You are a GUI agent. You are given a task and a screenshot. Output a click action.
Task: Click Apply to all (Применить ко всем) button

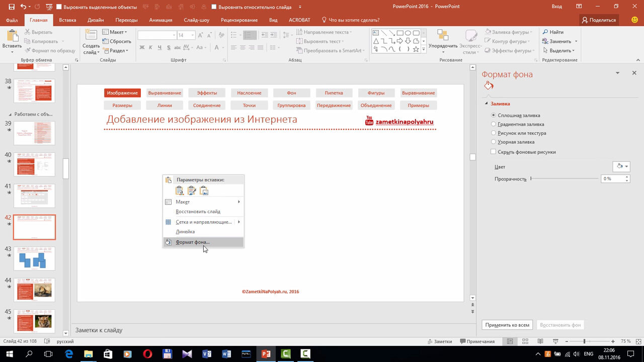507,325
